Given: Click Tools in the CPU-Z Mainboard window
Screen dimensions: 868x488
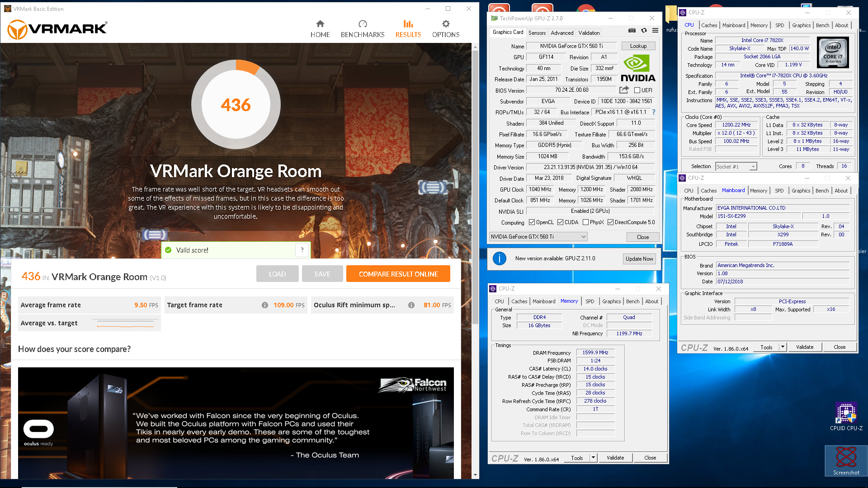Looking at the screenshot, I should tap(766, 347).
